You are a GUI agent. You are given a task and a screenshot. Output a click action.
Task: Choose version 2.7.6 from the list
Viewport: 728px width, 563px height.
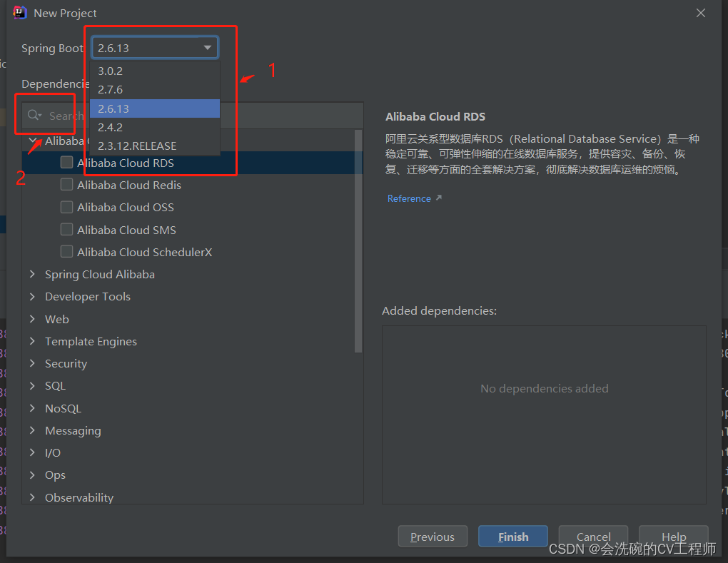coord(155,90)
